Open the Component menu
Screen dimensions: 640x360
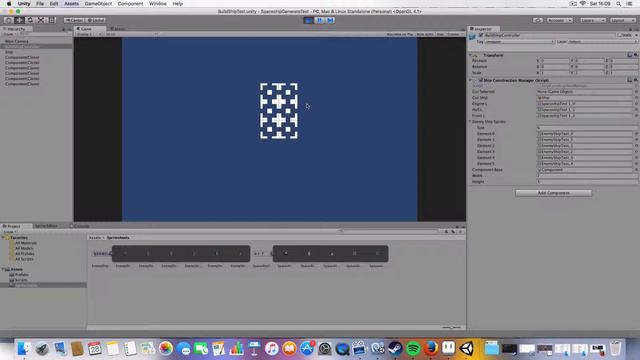tap(130, 4)
